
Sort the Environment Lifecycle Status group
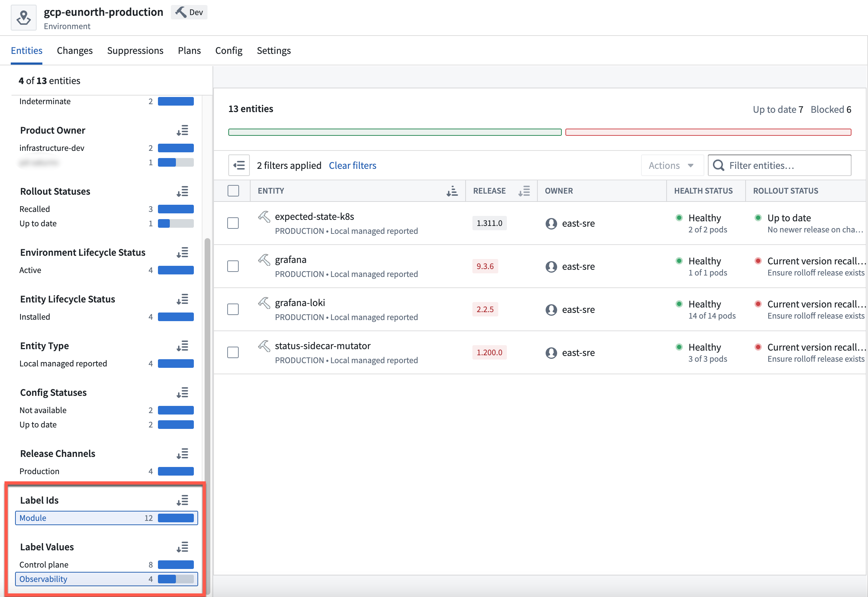pos(182,253)
